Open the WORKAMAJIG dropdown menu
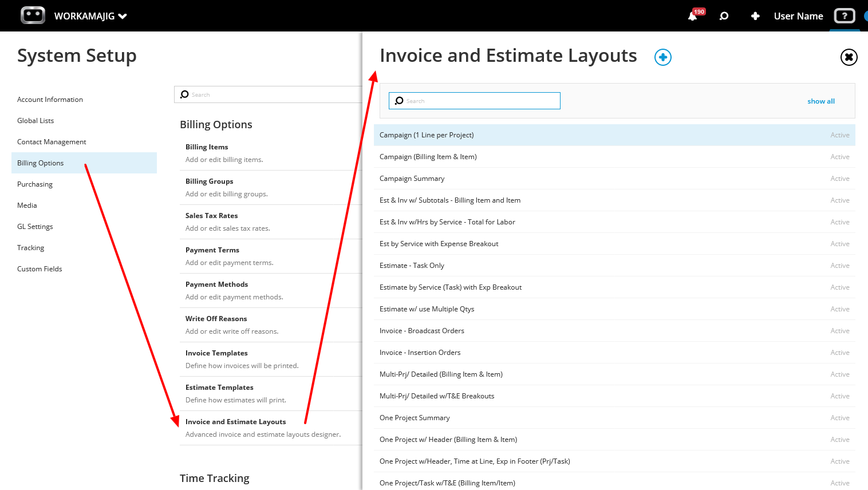The height and width of the screenshot is (490, 868). 90,16
